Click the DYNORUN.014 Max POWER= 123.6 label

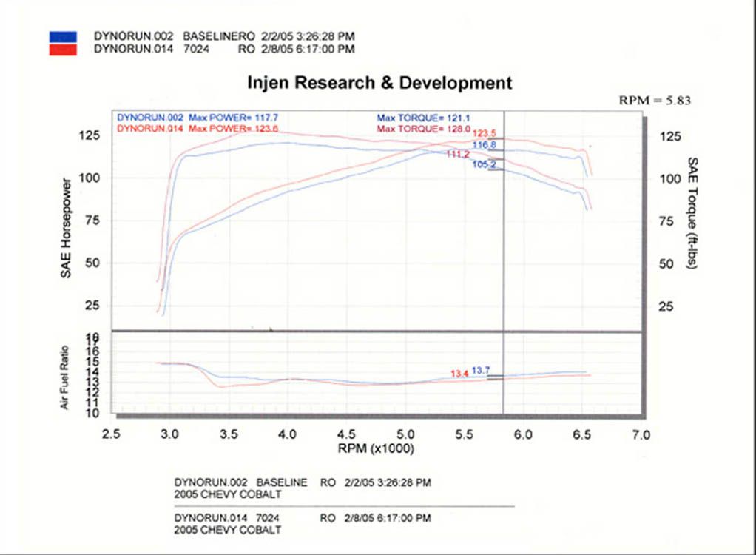(198, 129)
